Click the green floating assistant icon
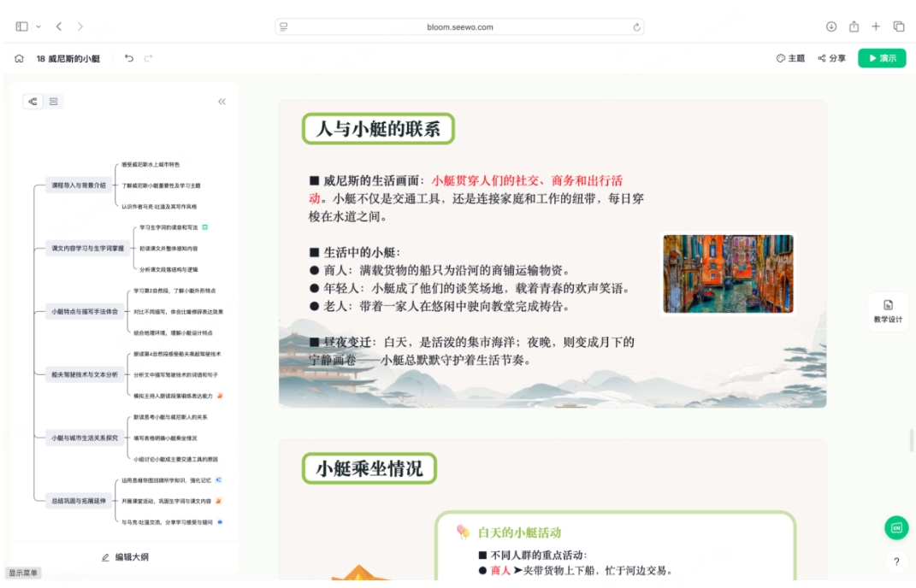This screenshot has width=916, height=588. tap(895, 527)
